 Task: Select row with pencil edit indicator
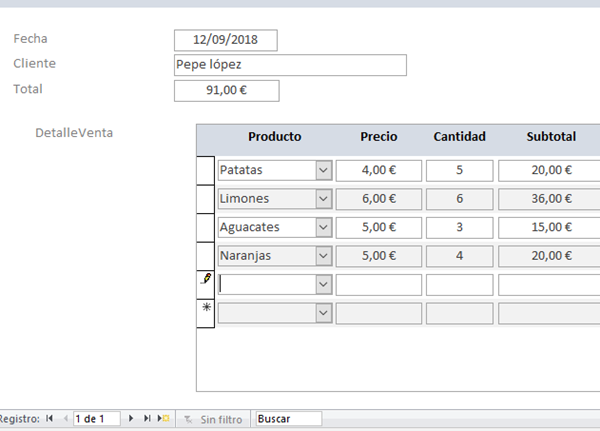[205, 285]
